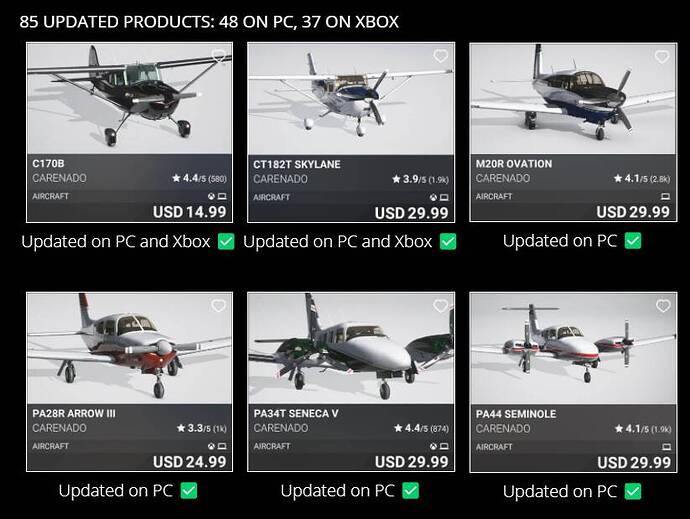Click the green checkmark under the PA44 Seminole
690x519 pixels.
[633, 491]
